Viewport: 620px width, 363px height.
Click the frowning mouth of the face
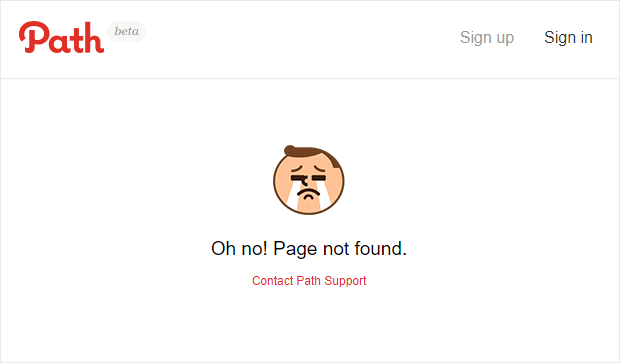(308, 193)
